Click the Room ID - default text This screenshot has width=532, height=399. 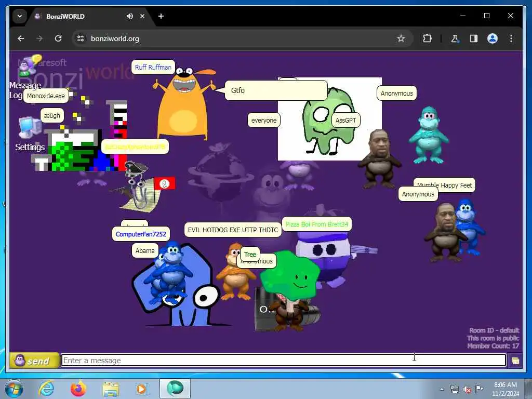[x=494, y=330]
